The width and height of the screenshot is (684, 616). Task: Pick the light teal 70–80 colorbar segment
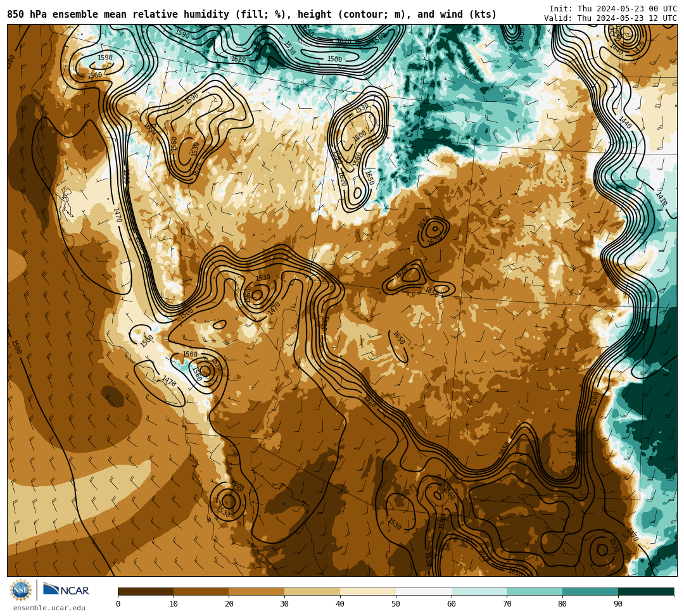tap(535, 591)
